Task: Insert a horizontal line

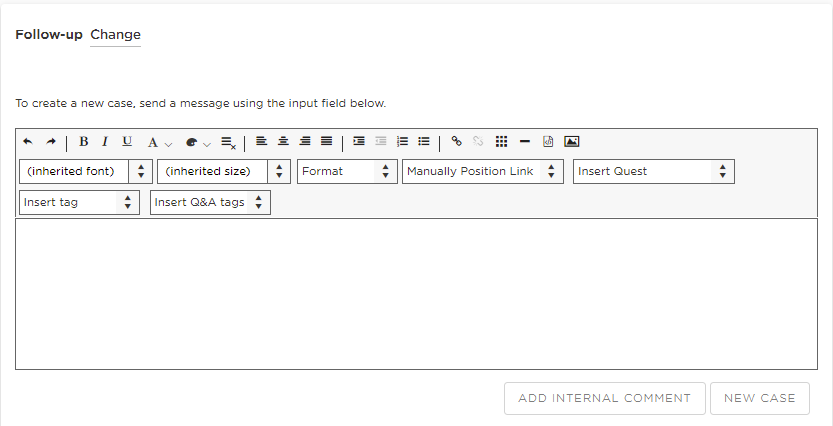Action: point(525,141)
